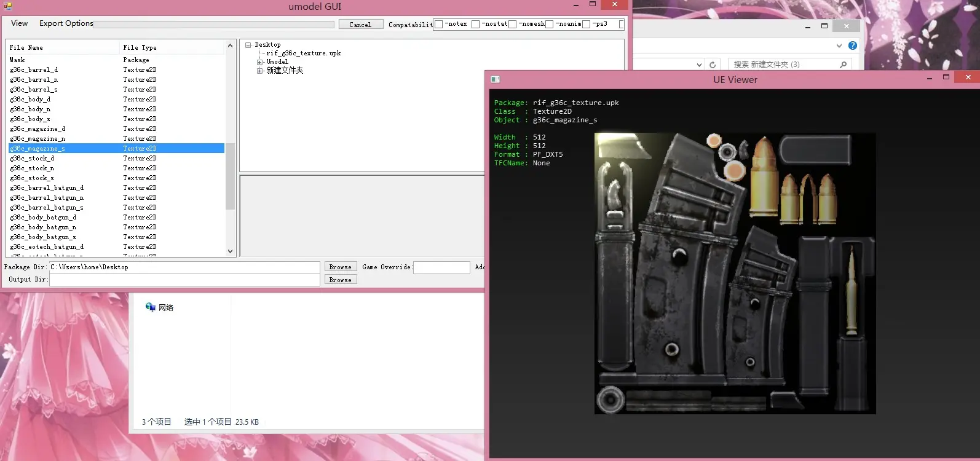The image size is (980, 461).
Task: Click the magazine texture preview image
Action: (735, 273)
